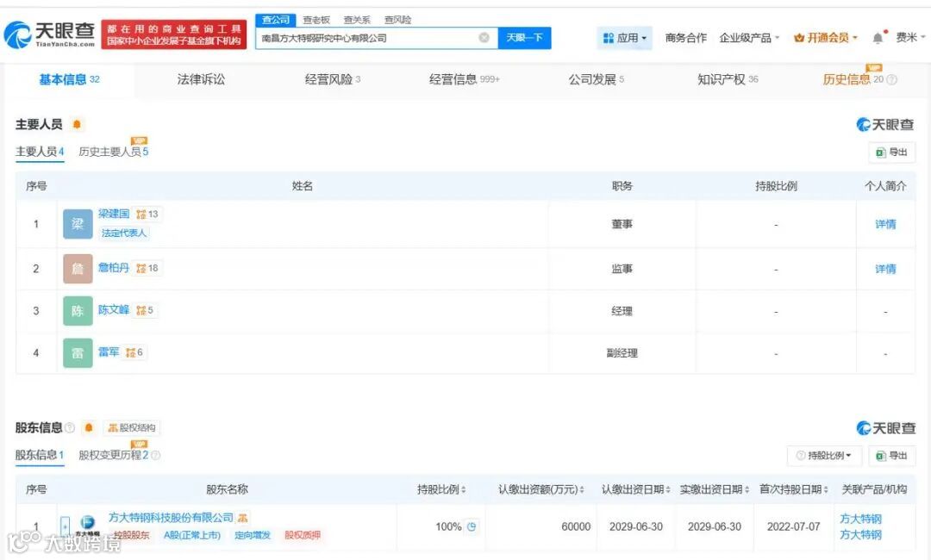
Task: Open the 费米 user dropdown
Action: pos(910,38)
